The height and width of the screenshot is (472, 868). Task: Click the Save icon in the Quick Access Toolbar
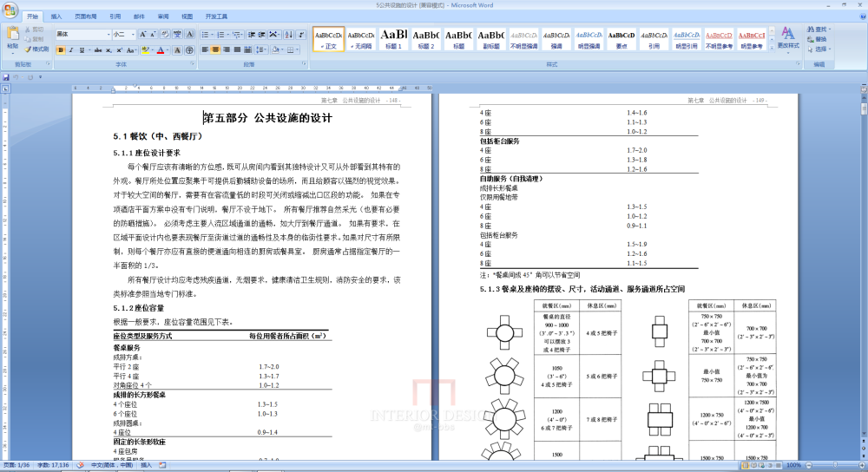pyautogui.click(x=6, y=77)
